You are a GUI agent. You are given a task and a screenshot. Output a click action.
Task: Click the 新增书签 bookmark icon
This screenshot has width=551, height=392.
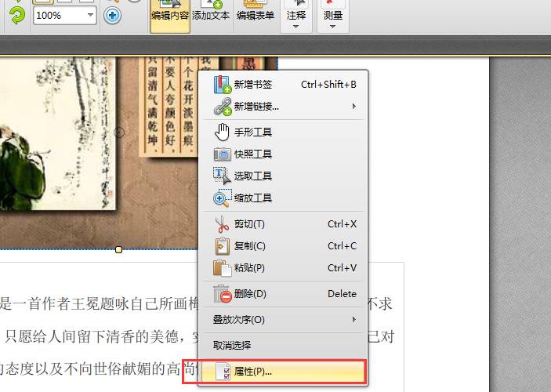pos(223,85)
